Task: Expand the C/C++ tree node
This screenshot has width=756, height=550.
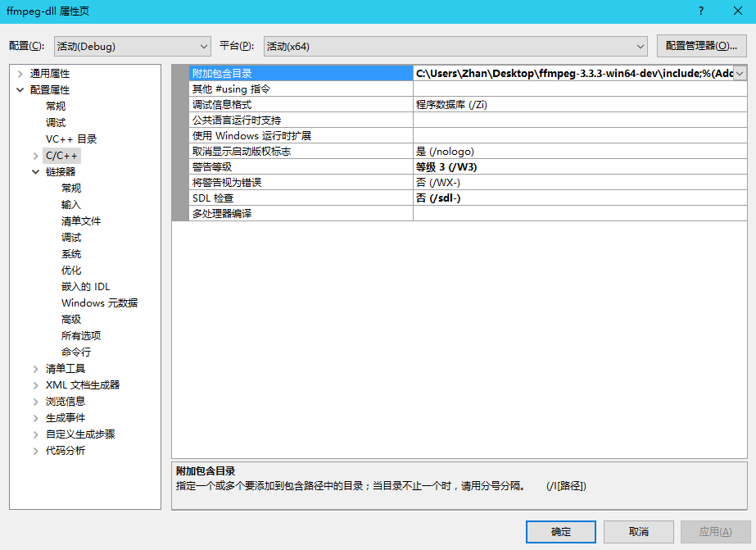Action: (x=36, y=156)
